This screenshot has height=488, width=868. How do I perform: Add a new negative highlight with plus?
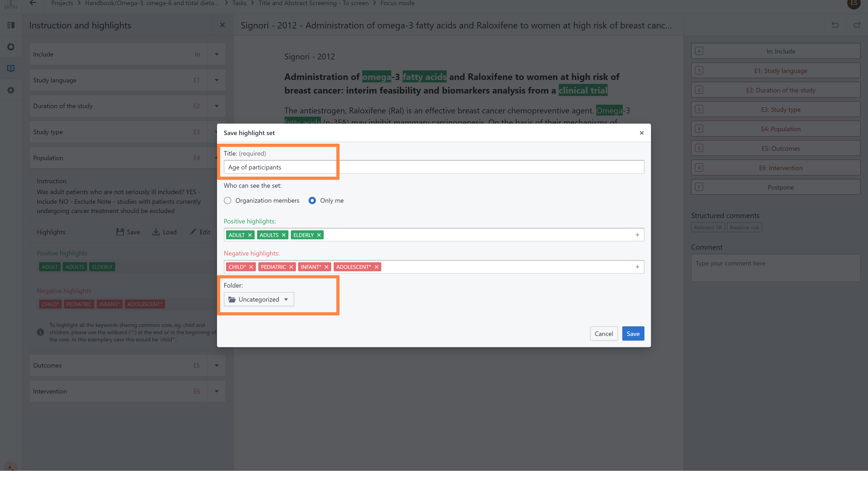[637, 267]
